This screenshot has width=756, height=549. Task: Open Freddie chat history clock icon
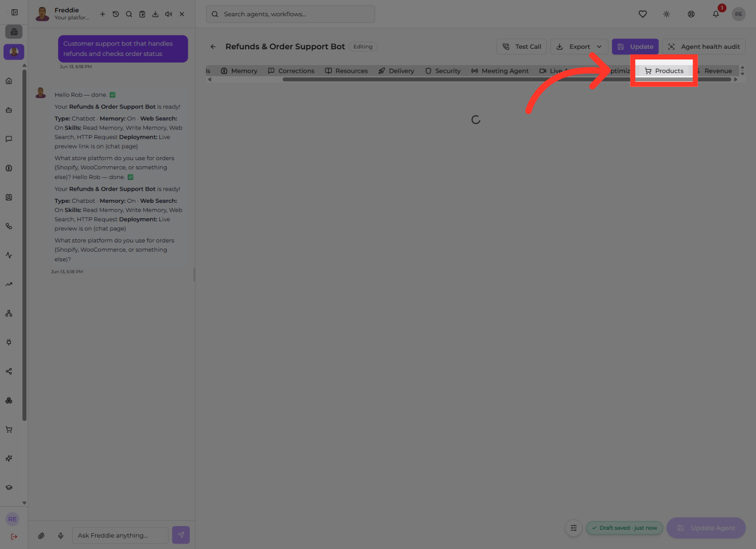115,14
